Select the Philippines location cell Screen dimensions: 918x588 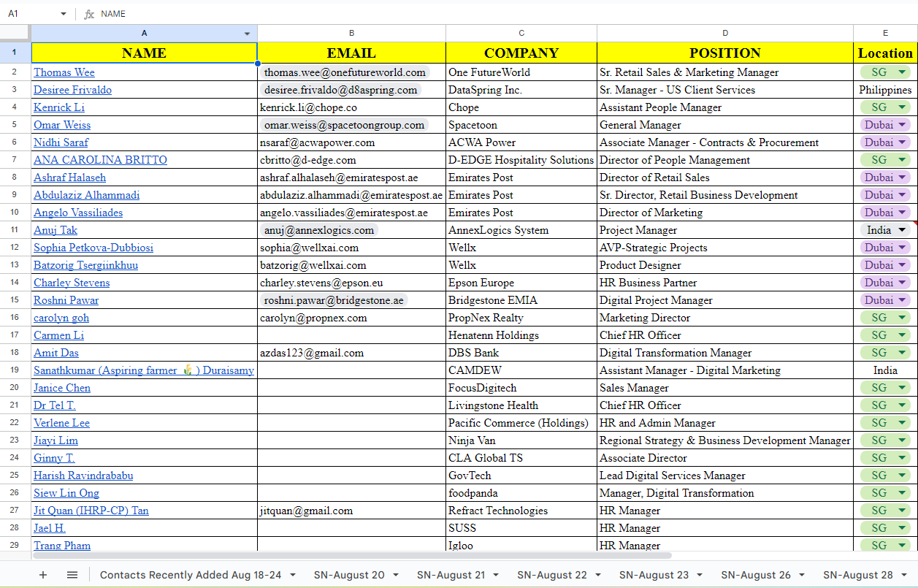pyautogui.click(x=885, y=90)
